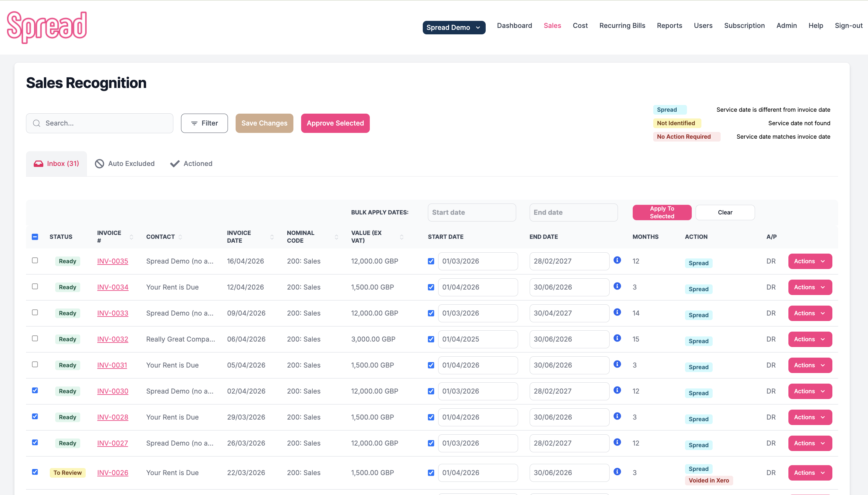868x495 pixels.
Task: Click the Inbox tray icon
Action: click(x=39, y=163)
